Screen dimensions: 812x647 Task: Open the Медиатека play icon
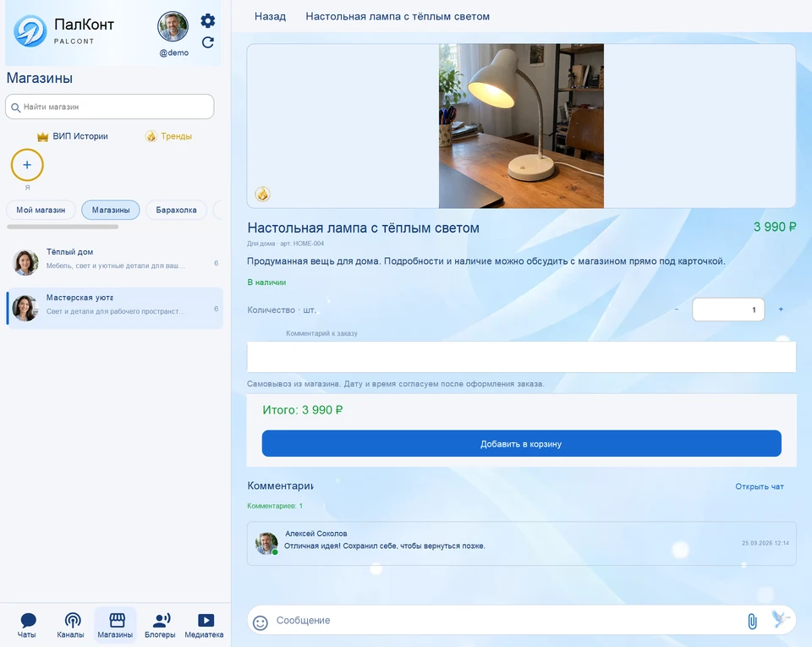[x=206, y=620]
